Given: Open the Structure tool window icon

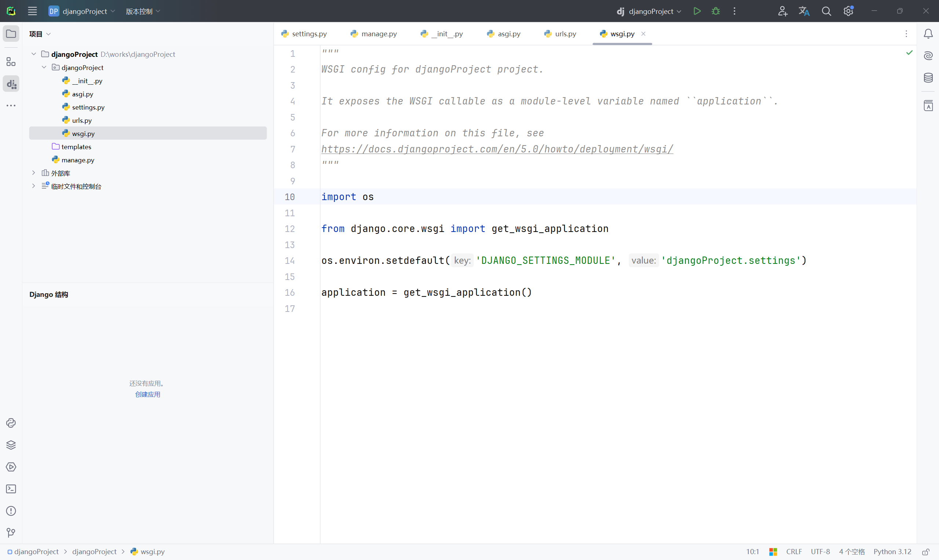Looking at the screenshot, I should (x=11, y=62).
